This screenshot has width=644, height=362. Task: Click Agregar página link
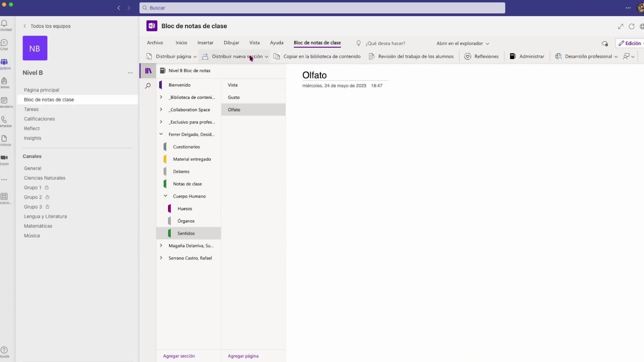(243, 356)
